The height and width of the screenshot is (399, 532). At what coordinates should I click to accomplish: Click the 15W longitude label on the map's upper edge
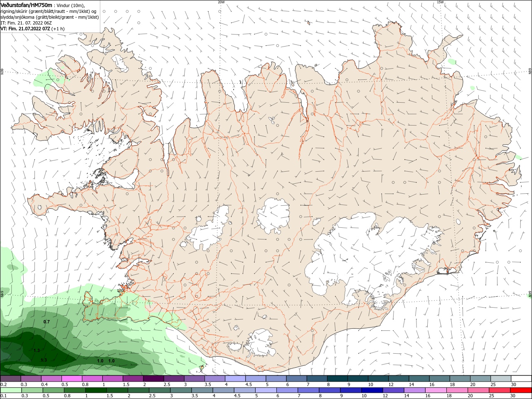[x=440, y=2]
